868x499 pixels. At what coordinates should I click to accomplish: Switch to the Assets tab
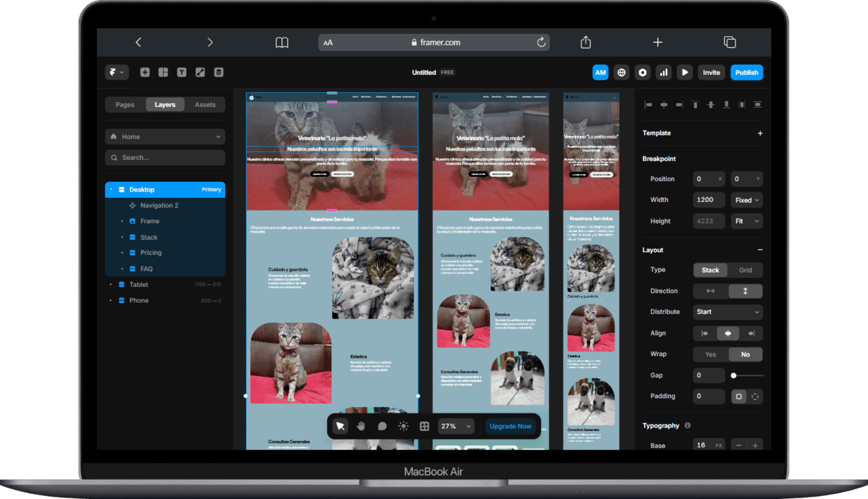(205, 105)
